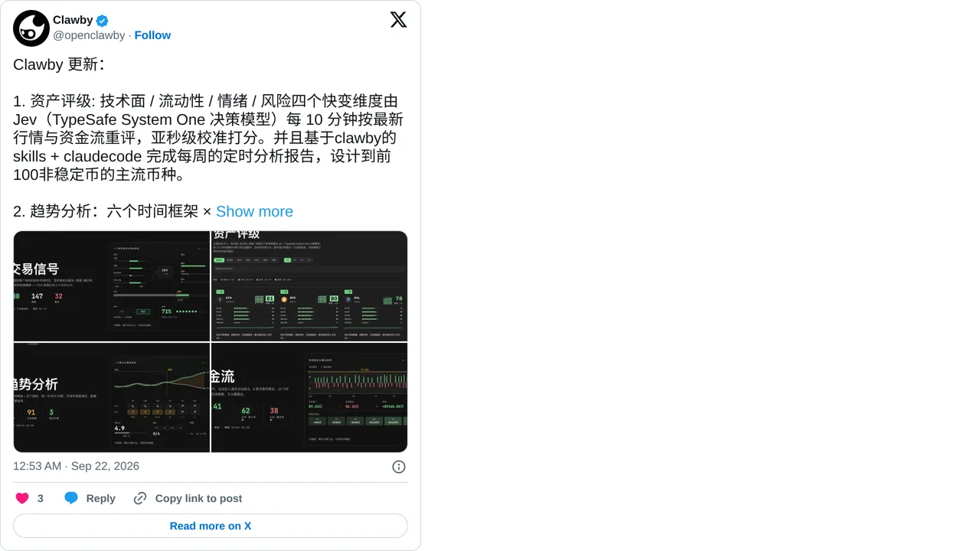Expand tweet with Show more
This screenshot has width=980, height=551.
point(254,211)
